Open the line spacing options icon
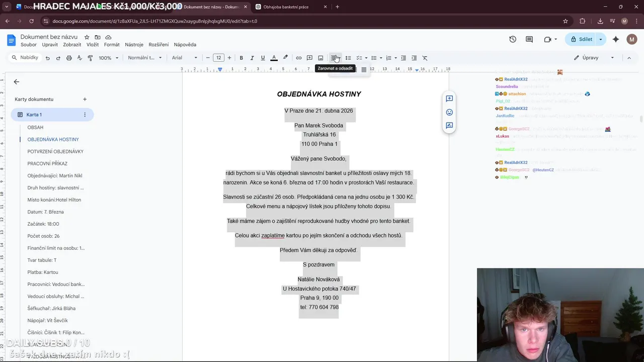Image resolution: width=644 pixels, height=362 pixels. (348, 58)
